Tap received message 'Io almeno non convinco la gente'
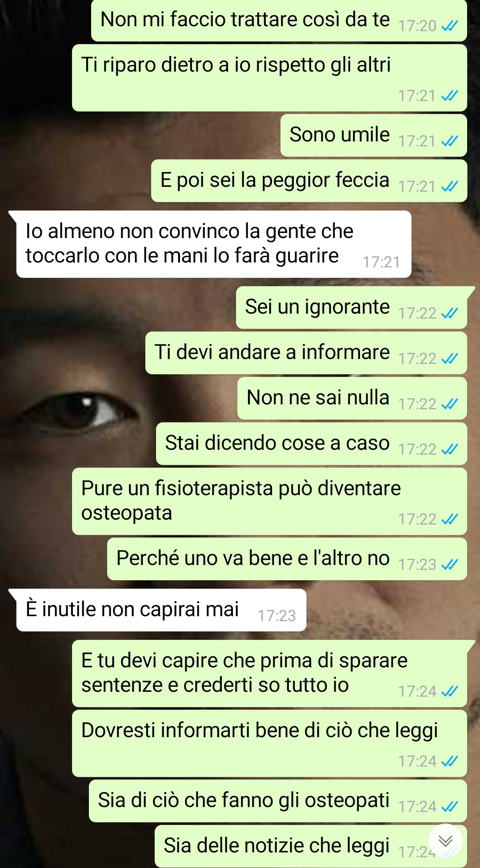 (213, 244)
